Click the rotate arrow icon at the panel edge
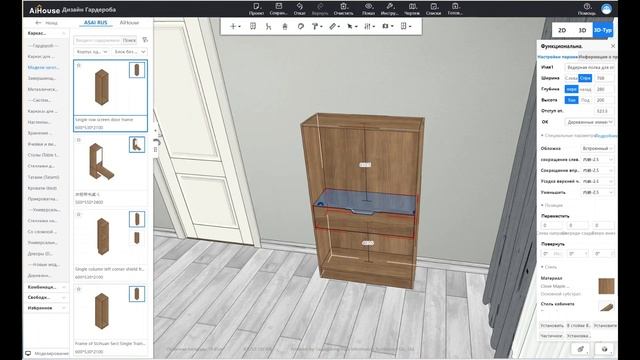The image size is (640, 360). (x=157, y=142)
